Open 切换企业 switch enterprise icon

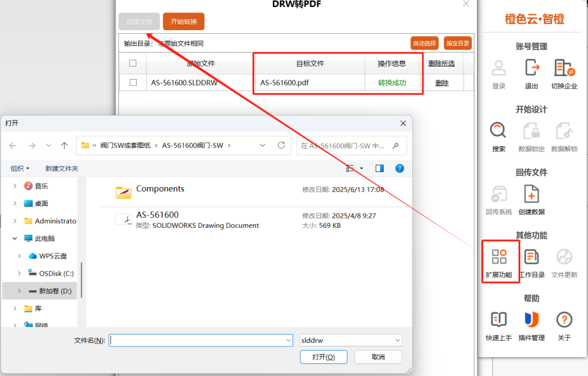pos(564,68)
